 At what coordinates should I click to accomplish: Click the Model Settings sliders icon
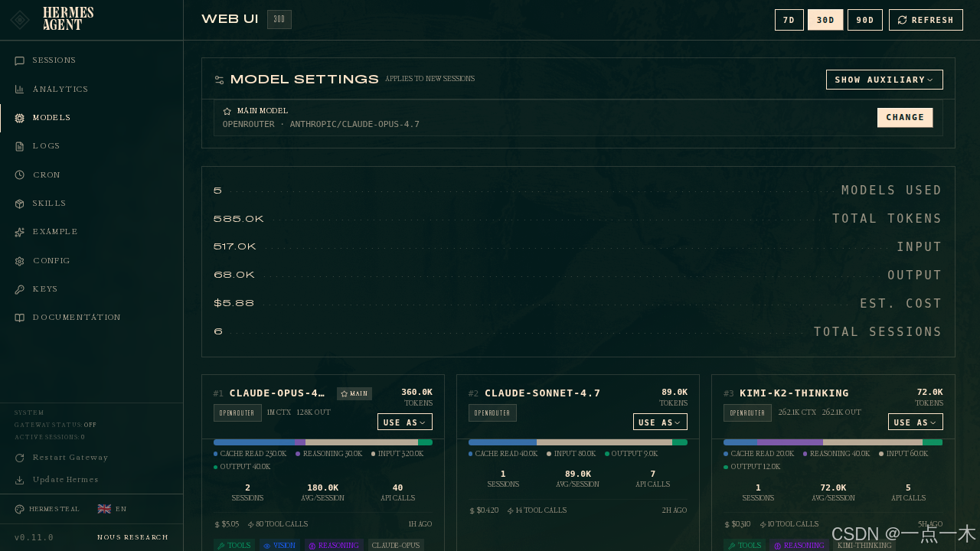(x=219, y=80)
